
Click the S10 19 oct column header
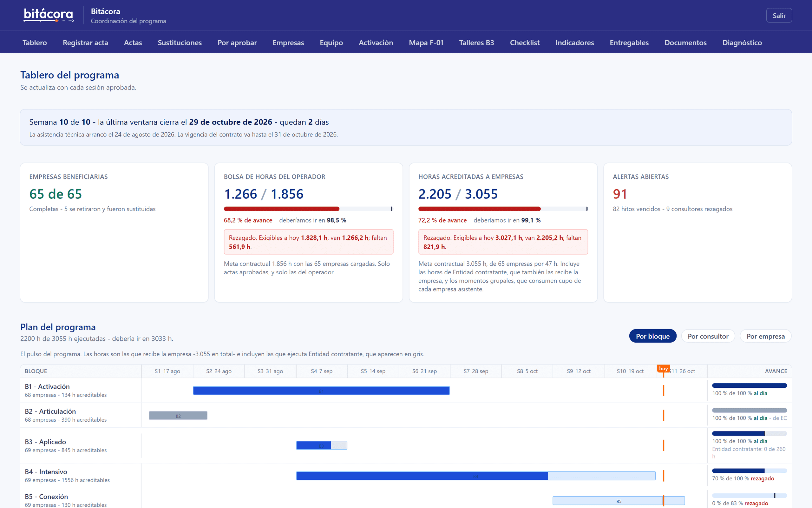pos(630,371)
